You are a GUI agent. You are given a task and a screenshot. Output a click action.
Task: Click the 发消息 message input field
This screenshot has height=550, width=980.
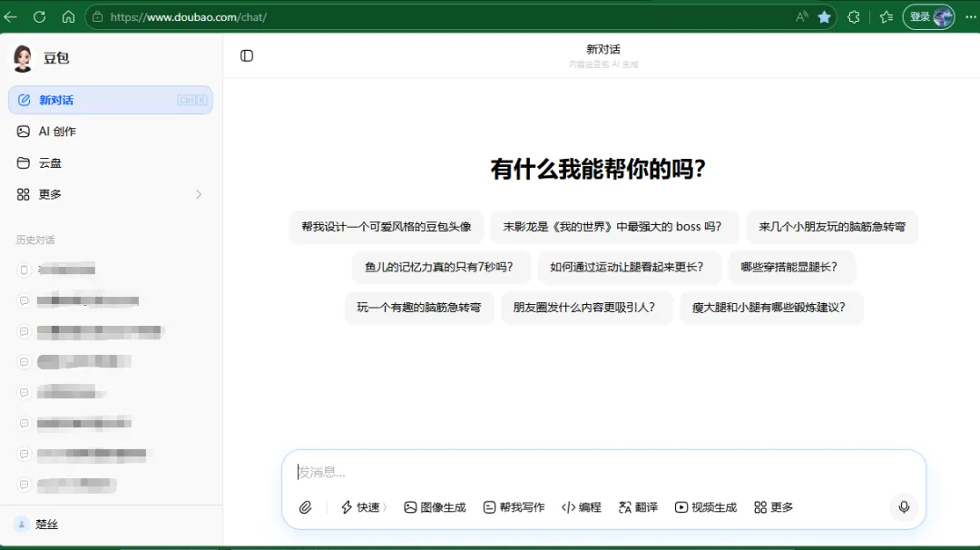[603, 472]
